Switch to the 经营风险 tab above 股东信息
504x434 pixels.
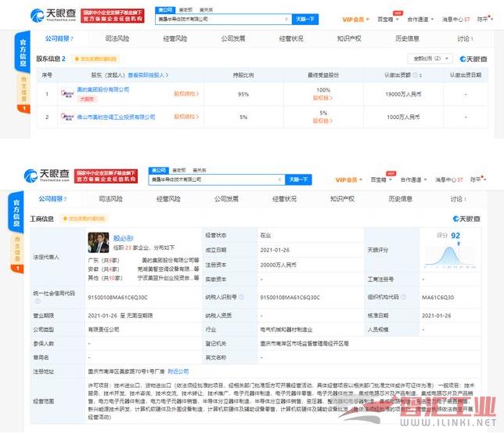click(x=175, y=38)
